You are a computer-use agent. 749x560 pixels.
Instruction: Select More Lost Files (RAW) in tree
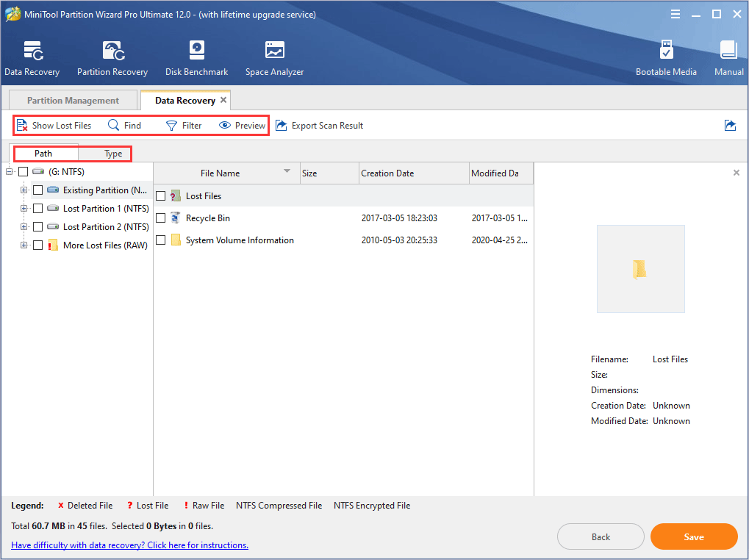pyautogui.click(x=106, y=245)
